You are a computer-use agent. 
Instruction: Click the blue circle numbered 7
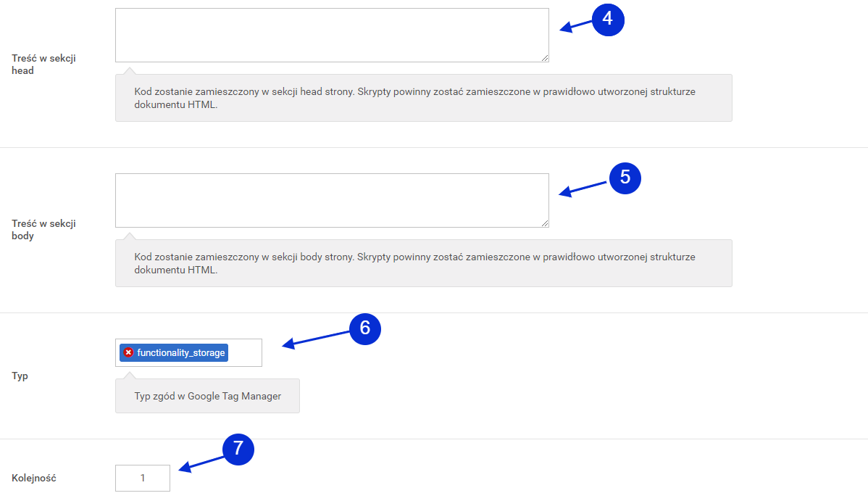pos(238,449)
